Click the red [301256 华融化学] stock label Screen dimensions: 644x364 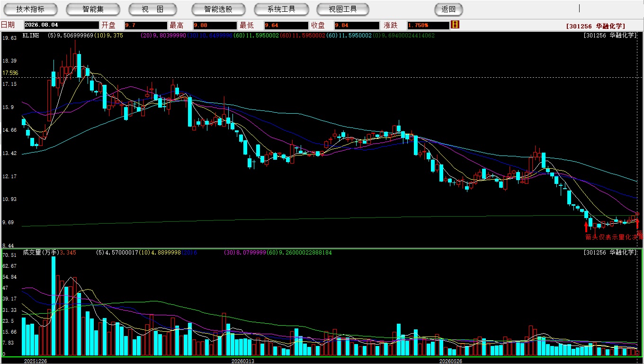595,26
